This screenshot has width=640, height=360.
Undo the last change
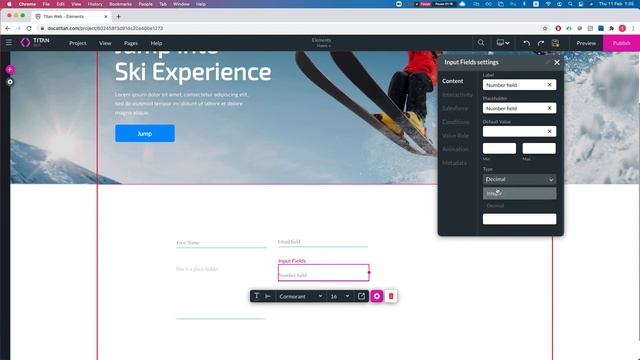527,43
